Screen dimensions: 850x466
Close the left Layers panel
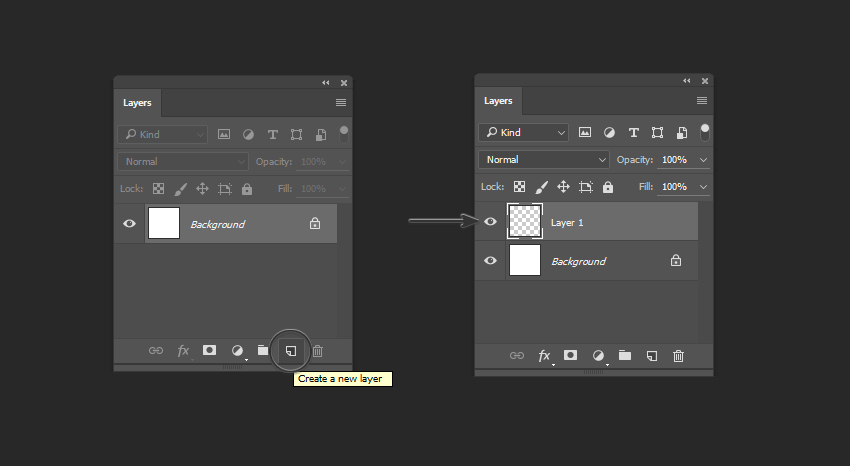click(x=344, y=83)
